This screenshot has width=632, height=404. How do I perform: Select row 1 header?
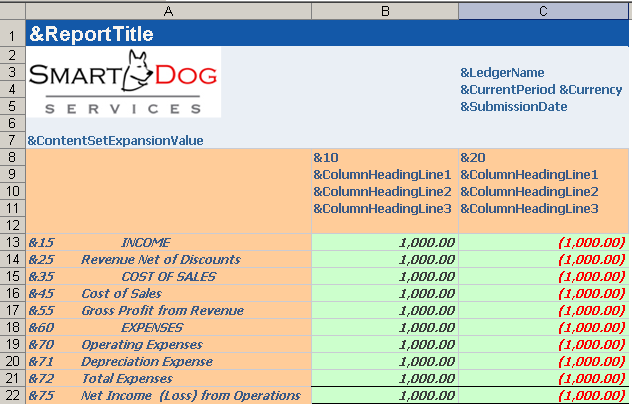[12, 34]
